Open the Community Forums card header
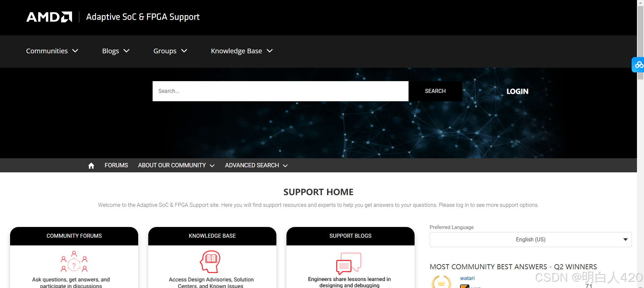Viewport: 644px width, 288px height. (74, 236)
